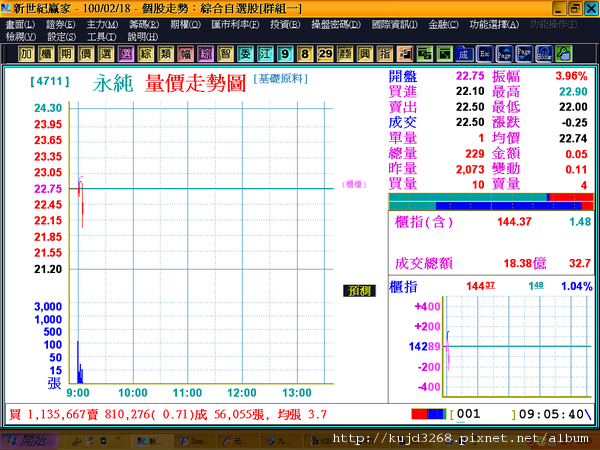600x450 pixels.
Task: Click the 加 toolbar button
Action: [x=26, y=54]
